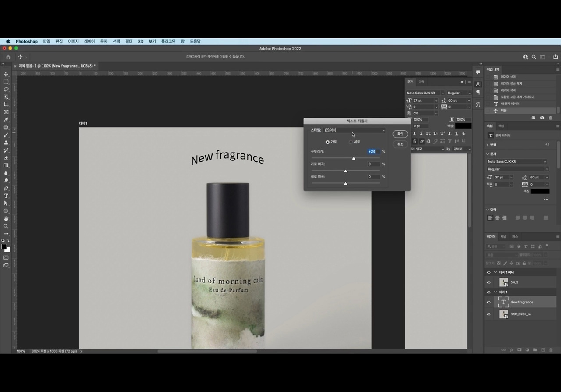Create a new group with folder icon
The image size is (561, 392).
tap(535, 350)
